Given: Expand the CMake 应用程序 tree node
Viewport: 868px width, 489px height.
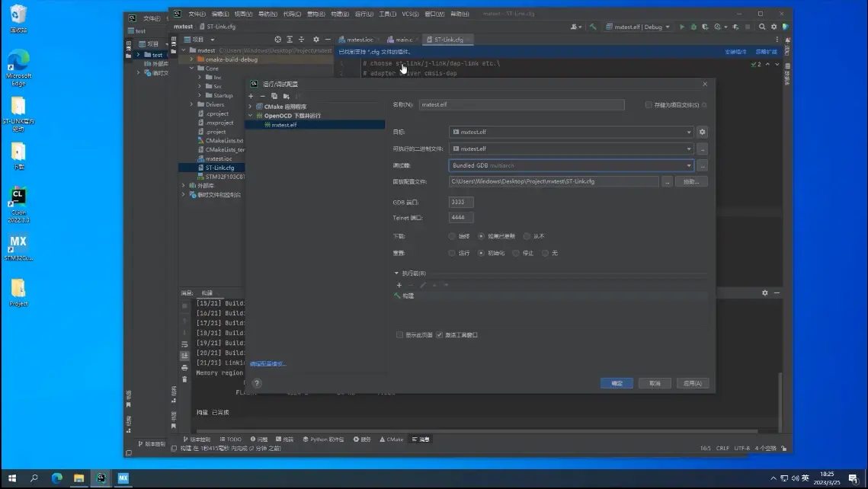Looking at the screenshot, I should (x=250, y=107).
